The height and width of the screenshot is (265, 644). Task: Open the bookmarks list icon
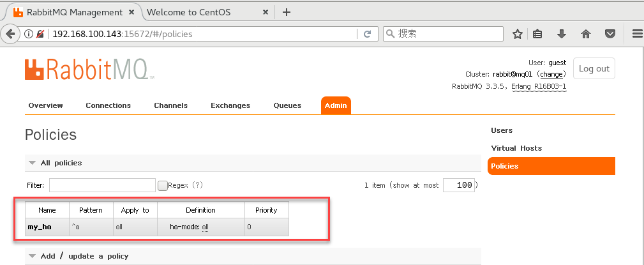537,34
